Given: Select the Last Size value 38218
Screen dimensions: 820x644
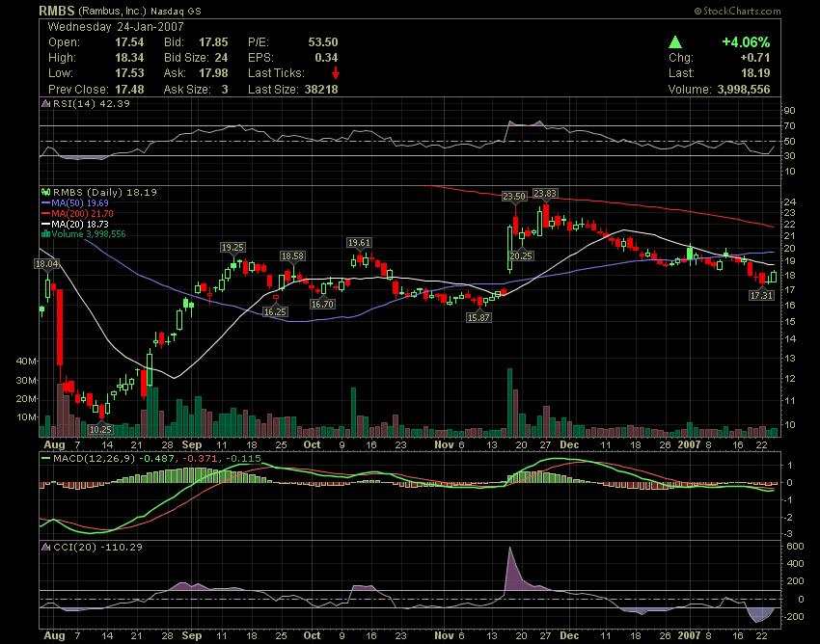Looking at the screenshot, I should (321, 90).
